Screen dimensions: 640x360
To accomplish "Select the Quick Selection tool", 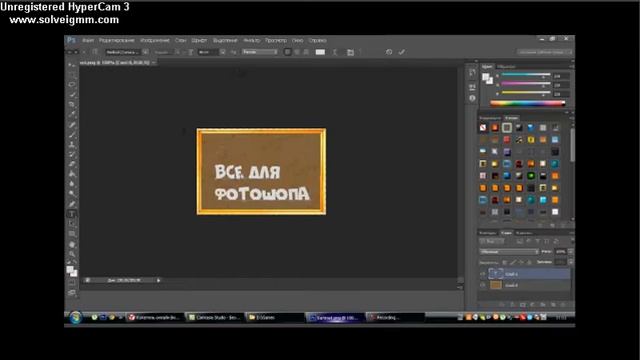I will 72,95.
